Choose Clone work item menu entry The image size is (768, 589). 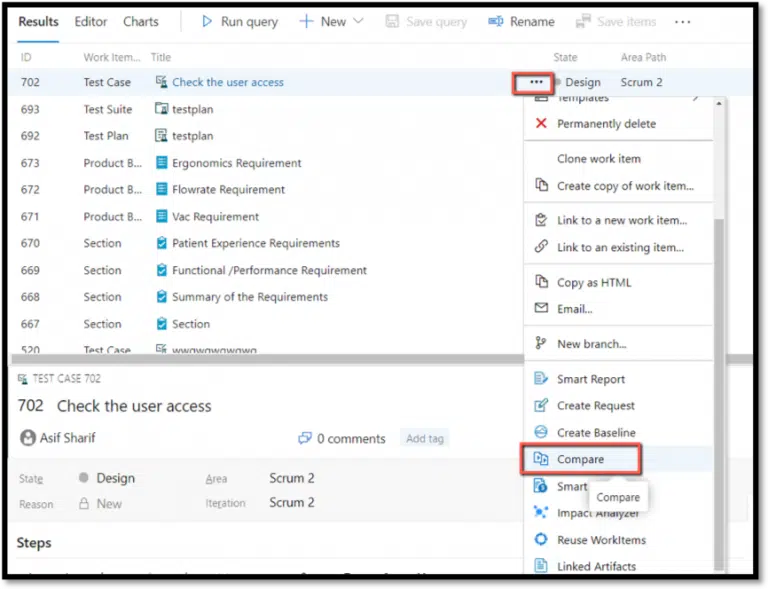599,159
